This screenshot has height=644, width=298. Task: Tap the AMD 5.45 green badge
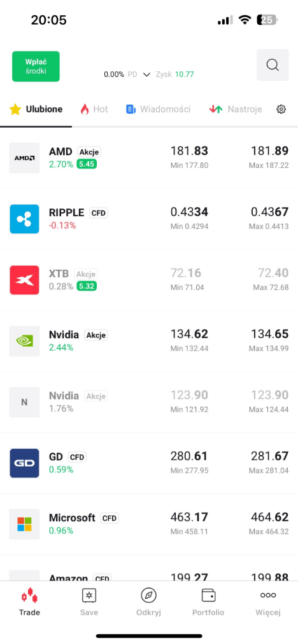click(87, 164)
